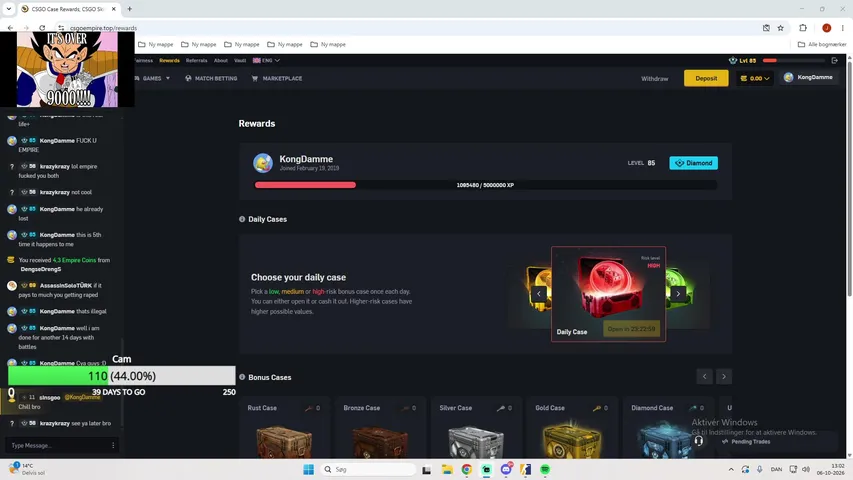Click the Bonus Cases info icon
Viewport: 853px width, 480px height.
click(x=242, y=377)
